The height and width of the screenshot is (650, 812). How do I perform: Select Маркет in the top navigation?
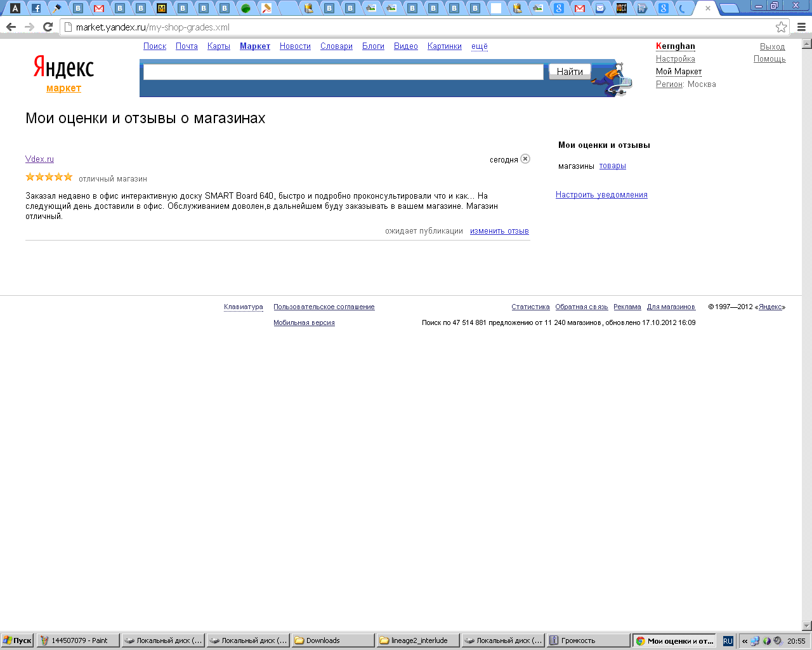click(255, 46)
